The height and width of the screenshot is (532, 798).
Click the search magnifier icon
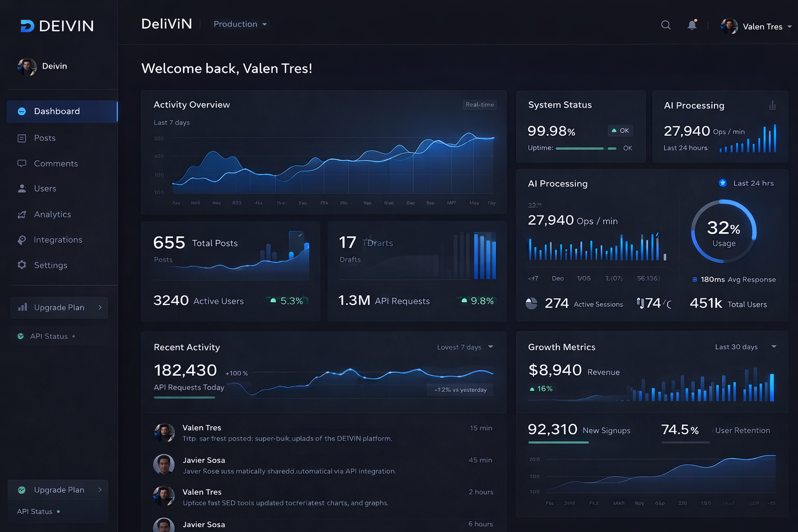coord(666,25)
